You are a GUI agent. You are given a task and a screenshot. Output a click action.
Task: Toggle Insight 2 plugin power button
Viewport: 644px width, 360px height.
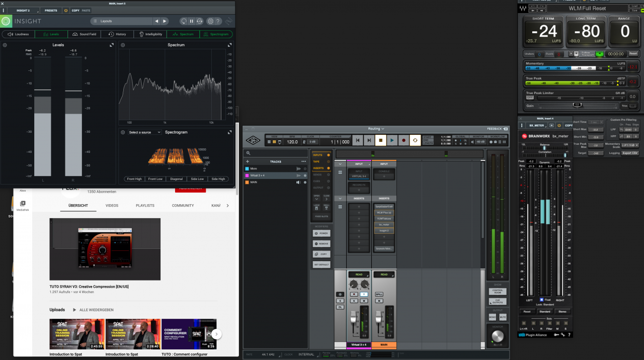pos(66,10)
